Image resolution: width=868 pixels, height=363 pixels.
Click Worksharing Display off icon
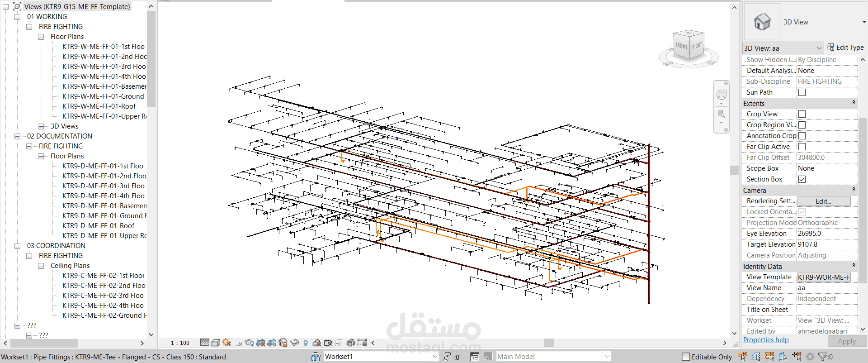coord(317,343)
